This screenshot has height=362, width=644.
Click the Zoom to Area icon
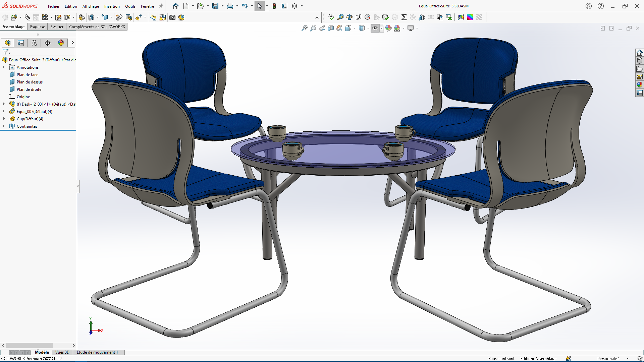(x=313, y=28)
